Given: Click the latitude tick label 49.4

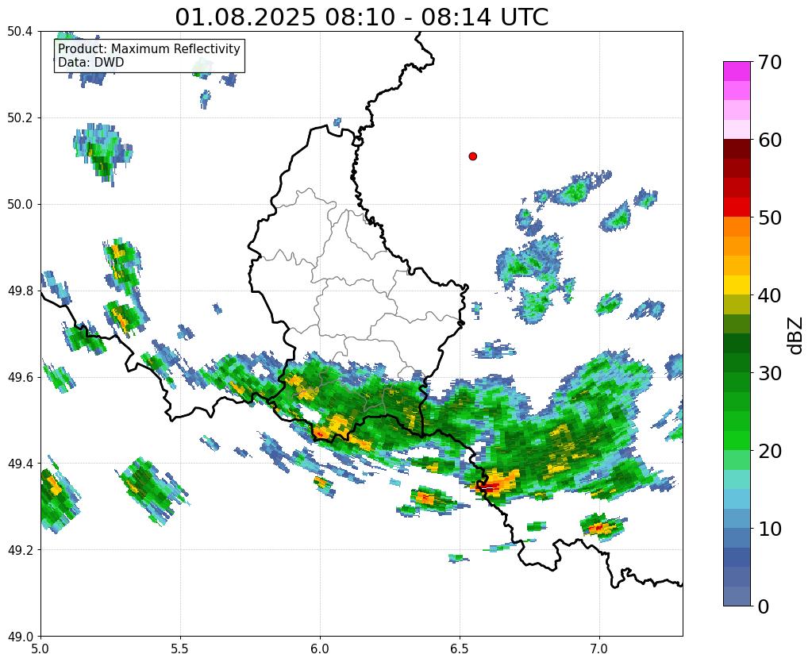Looking at the screenshot, I should 20,464.
